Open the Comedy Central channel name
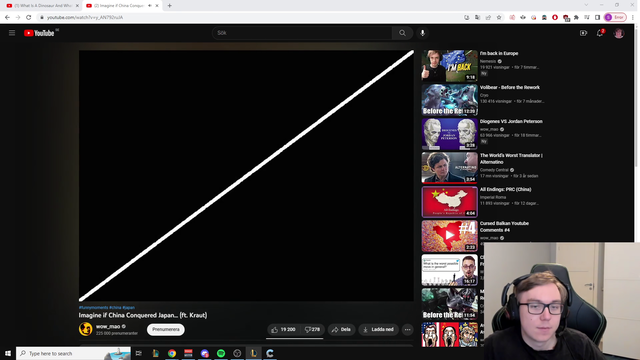This screenshot has height=360, width=640. (494, 170)
